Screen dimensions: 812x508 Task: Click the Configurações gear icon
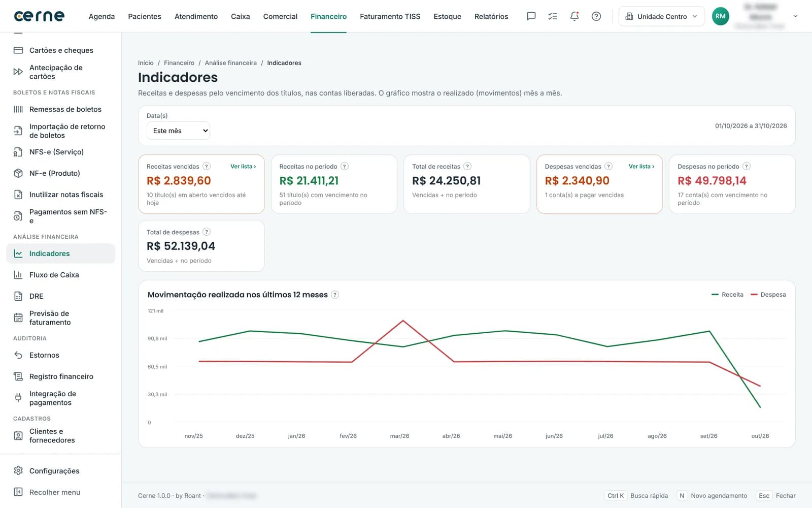click(18, 470)
